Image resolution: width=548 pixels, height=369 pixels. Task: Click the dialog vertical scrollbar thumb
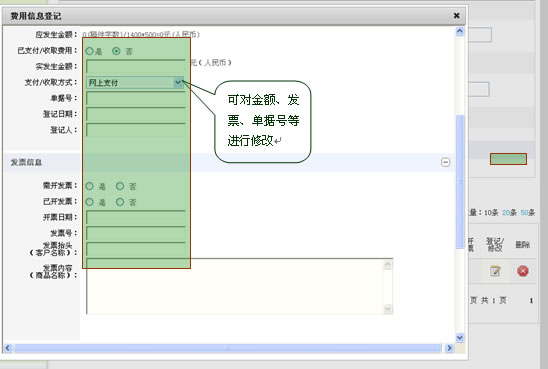coord(460,182)
